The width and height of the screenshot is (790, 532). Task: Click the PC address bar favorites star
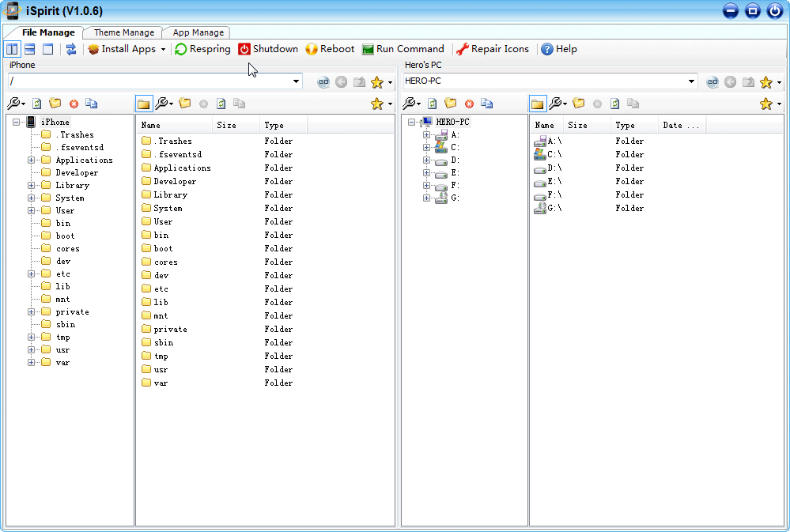(766, 82)
